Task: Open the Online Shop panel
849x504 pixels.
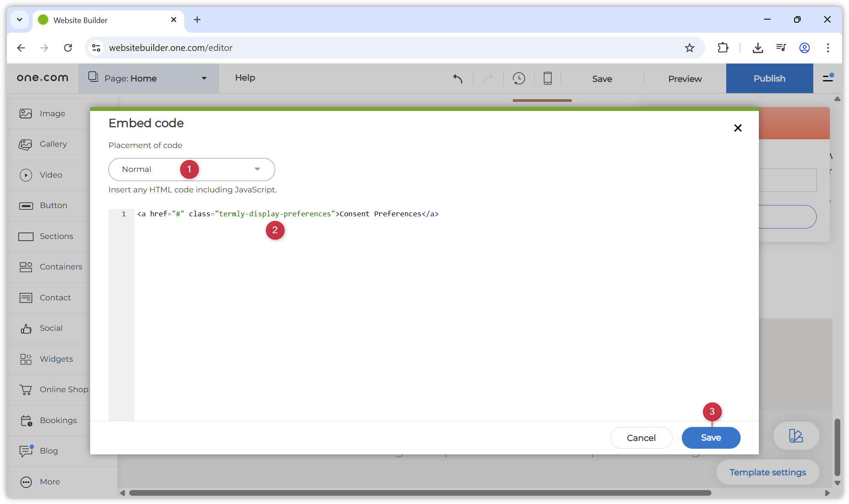Action: tap(64, 389)
